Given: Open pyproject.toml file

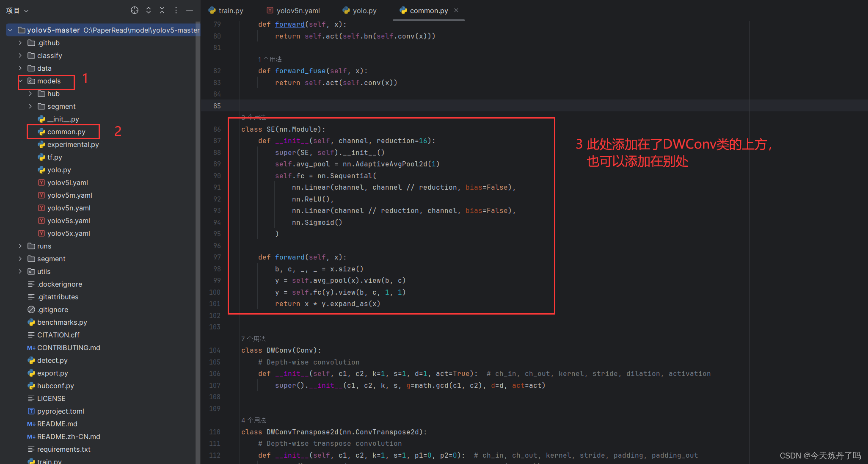Looking at the screenshot, I should tap(56, 411).
